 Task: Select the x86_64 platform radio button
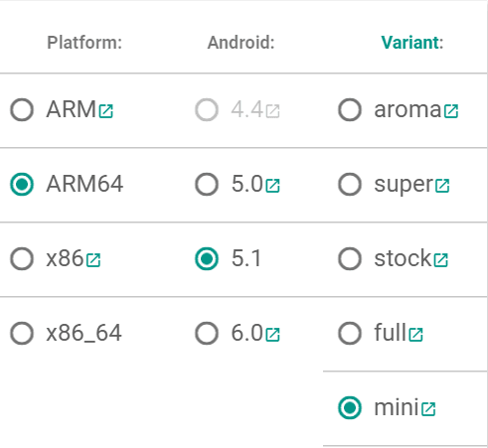[22, 333]
